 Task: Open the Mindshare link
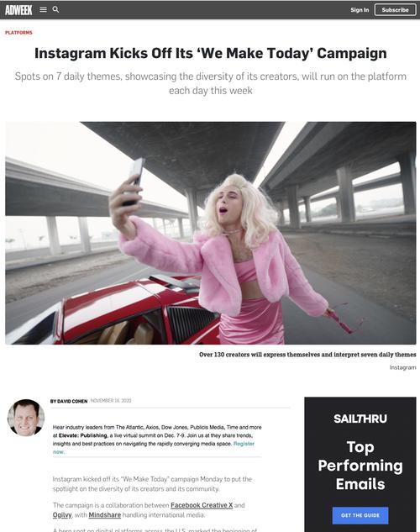(x=105, y=515)
